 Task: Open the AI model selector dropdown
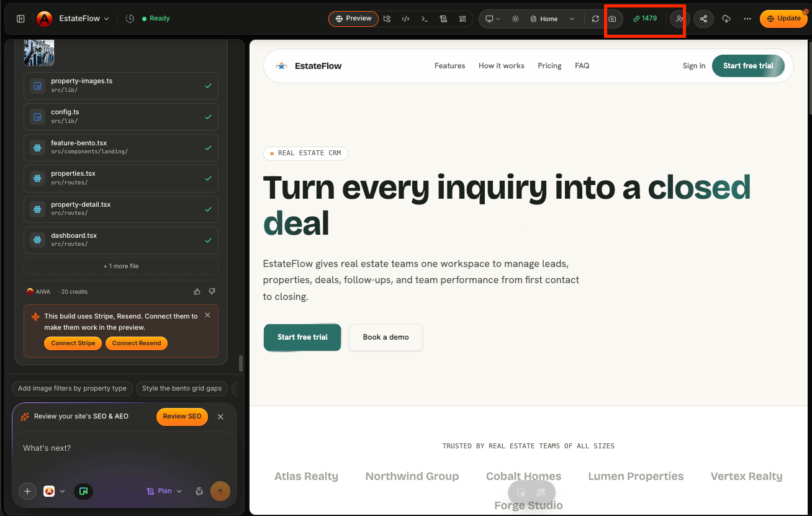click(x=55, y=491)
